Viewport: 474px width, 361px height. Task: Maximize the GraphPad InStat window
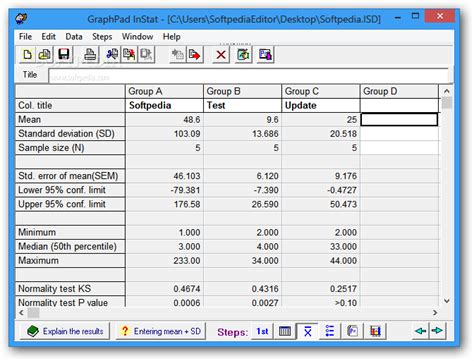click(415, 16)
